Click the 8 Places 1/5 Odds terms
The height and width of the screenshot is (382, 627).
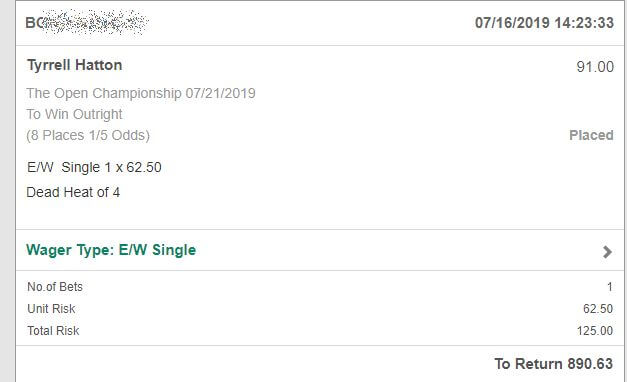[x=88, y=135]
